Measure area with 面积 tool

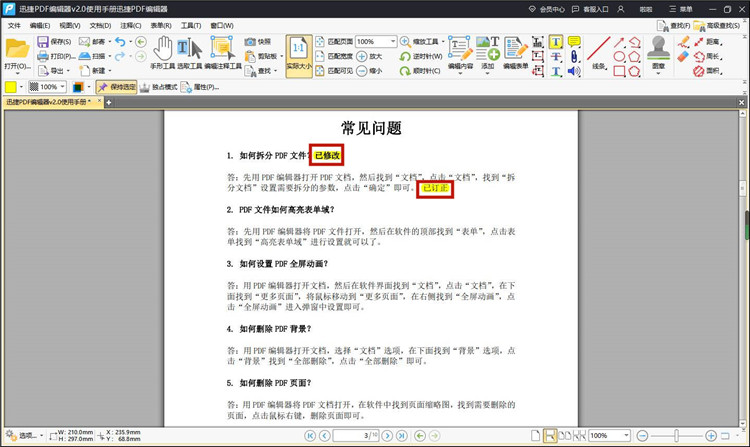pyautogui.click(x=708, y=71)
